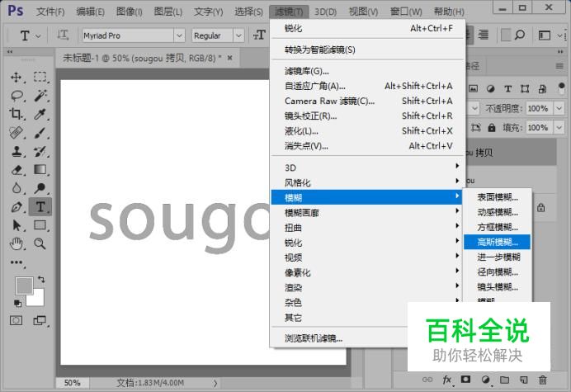
Task: Select the Magic Wand tool
Action: (40, 96)
